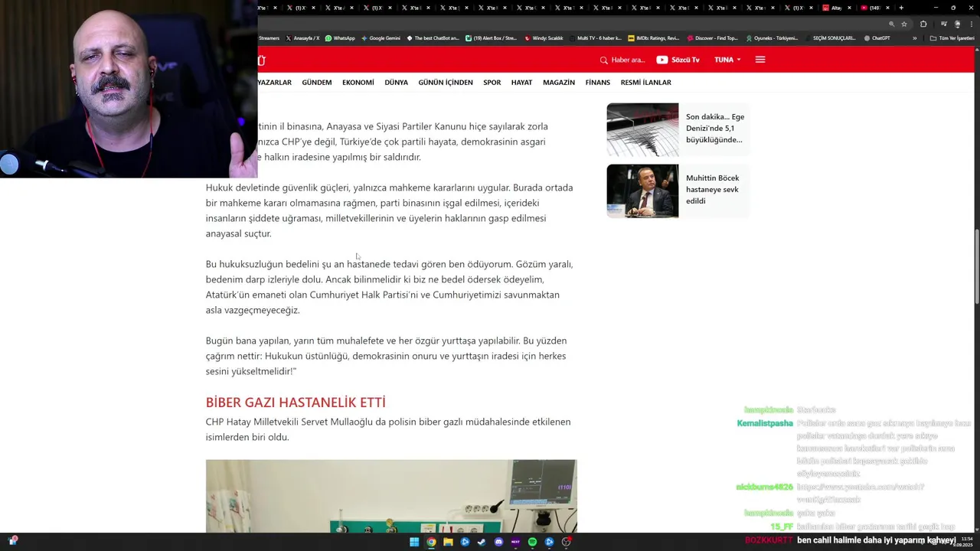
Task: Click the page zoom icon in address bar
Action: [892, 24]
